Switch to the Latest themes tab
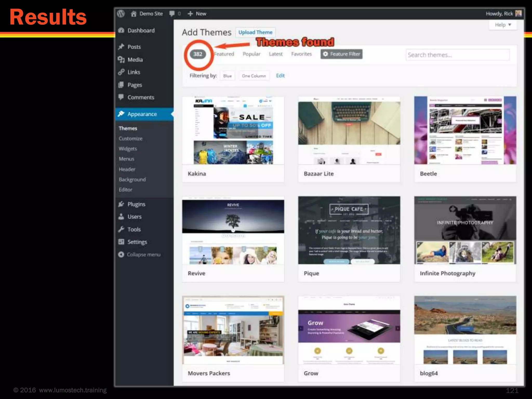The image size is (532, 399). [x=276, y=54]
